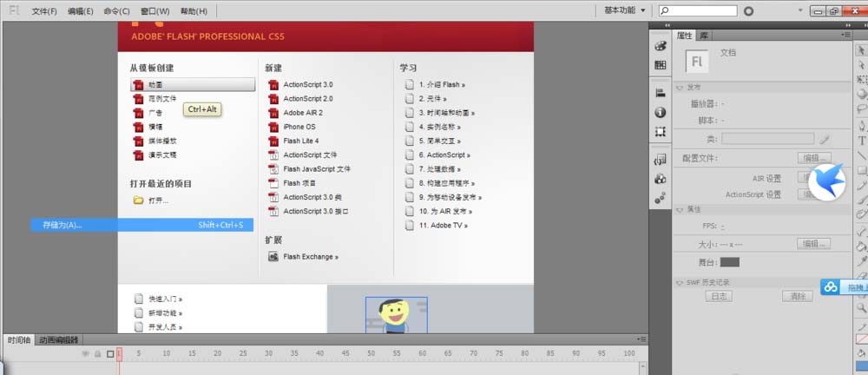
Task: Open the 文件(F) menu
Action: [44, 11]
